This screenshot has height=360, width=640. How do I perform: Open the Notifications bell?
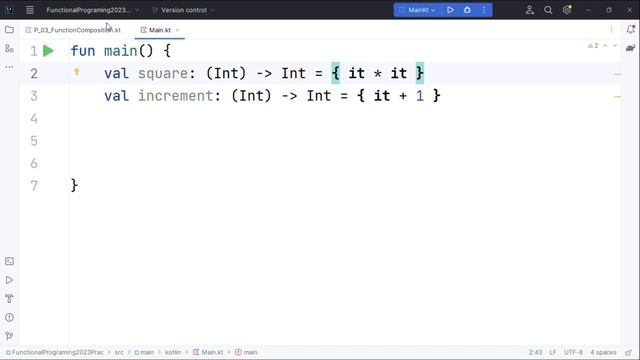(631, 29)
